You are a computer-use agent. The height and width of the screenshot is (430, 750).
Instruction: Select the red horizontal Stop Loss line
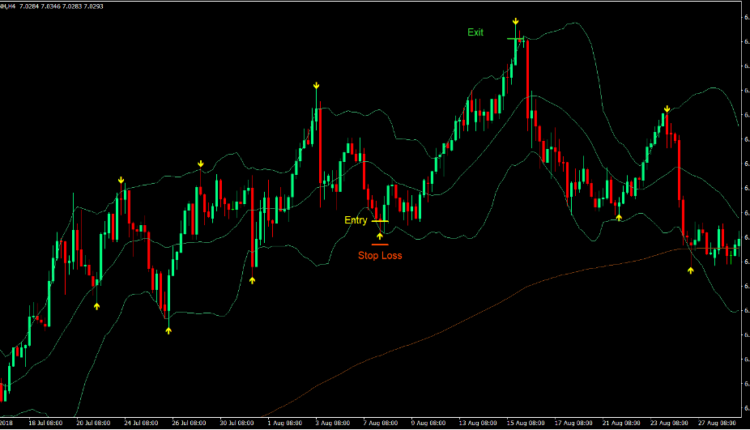point(380,243)
